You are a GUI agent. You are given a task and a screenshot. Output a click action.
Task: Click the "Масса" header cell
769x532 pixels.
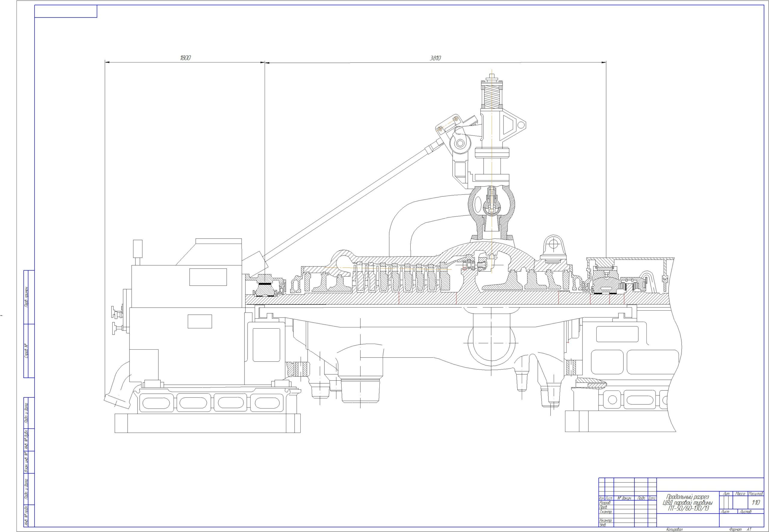point(740,493)
